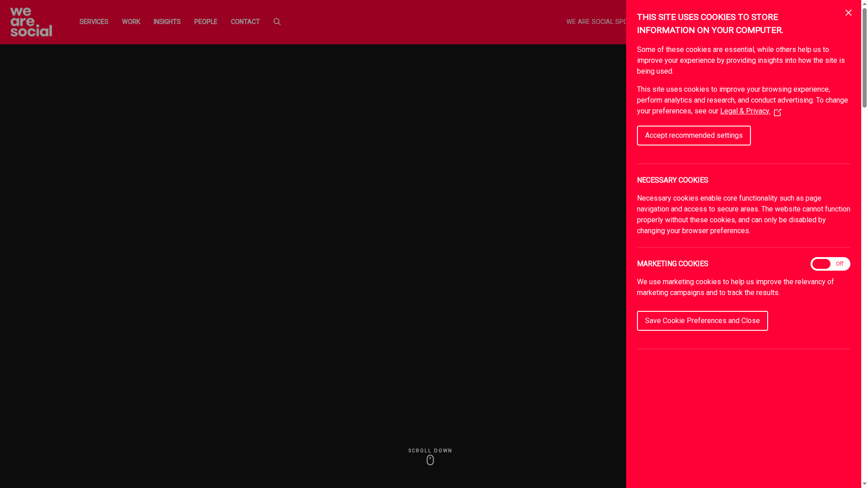
Task: Enable the Marketing Cookies switch
Action: tap(830, 264)
